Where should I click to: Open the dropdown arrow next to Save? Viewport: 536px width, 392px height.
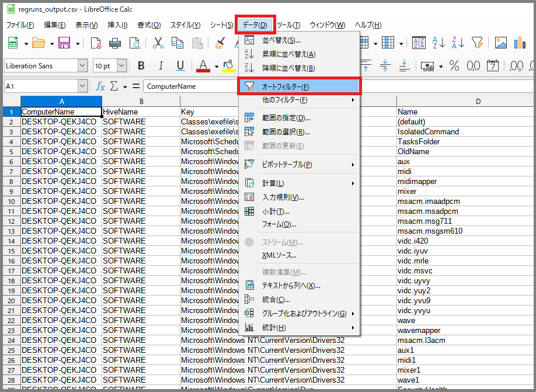click(x=78, y=44)
